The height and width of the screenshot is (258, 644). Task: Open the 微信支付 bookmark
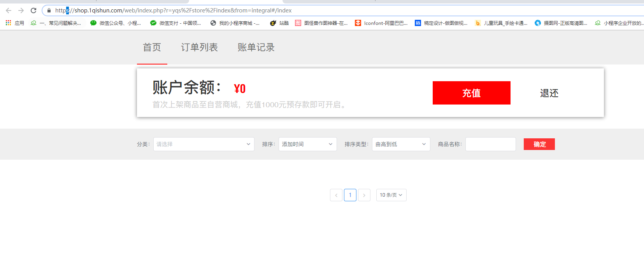(175, 23)
